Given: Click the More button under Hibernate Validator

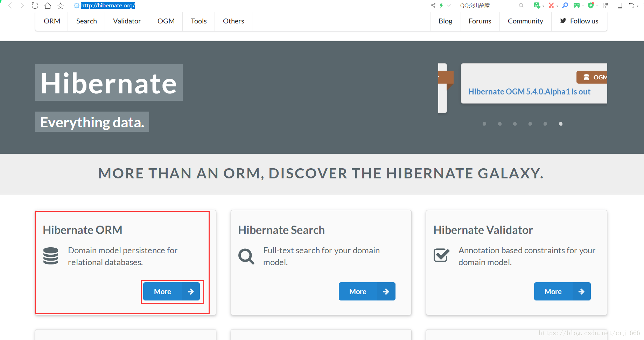Looking at the screenshot, I should coord(562,291).
